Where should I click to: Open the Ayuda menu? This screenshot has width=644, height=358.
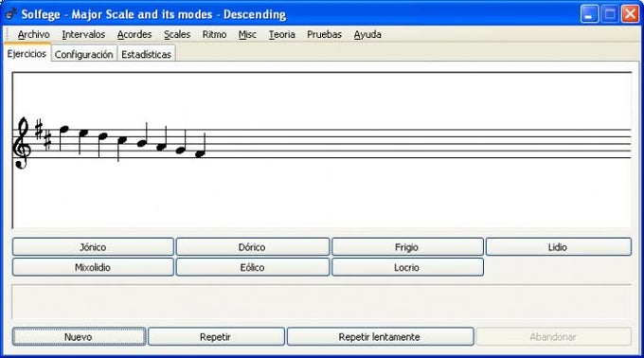point(367,34)
